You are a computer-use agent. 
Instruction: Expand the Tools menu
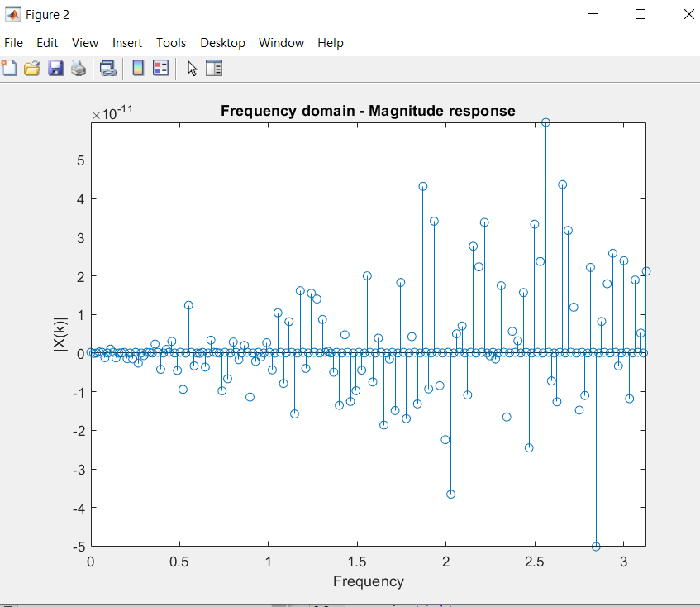click(x=171, y=43)
